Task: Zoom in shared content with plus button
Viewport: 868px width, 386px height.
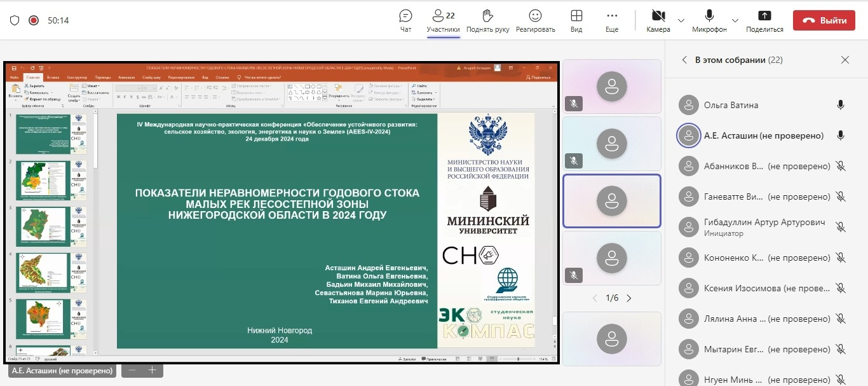Action: click(153, 370)
